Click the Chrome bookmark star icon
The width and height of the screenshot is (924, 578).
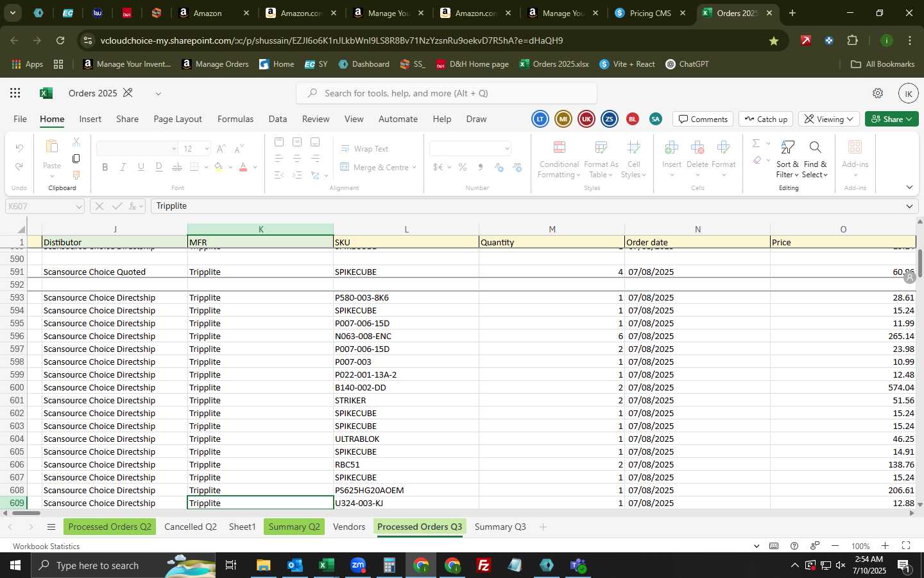[x=774, y=40]
